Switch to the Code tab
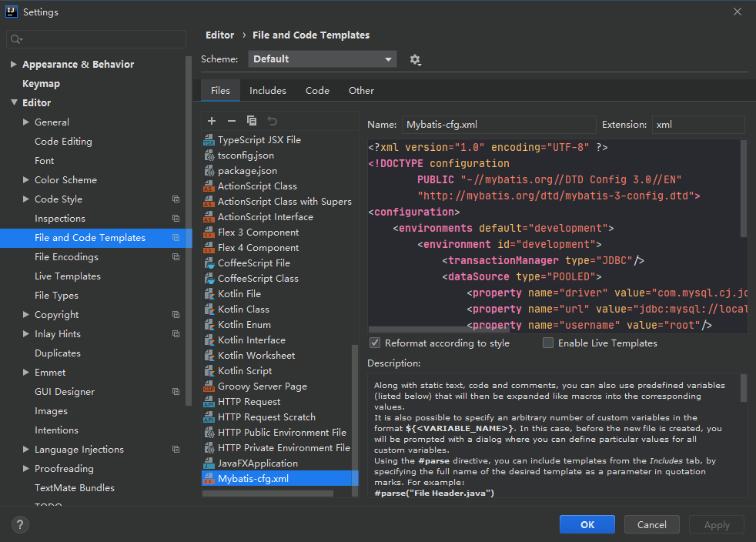 point(317,91)
